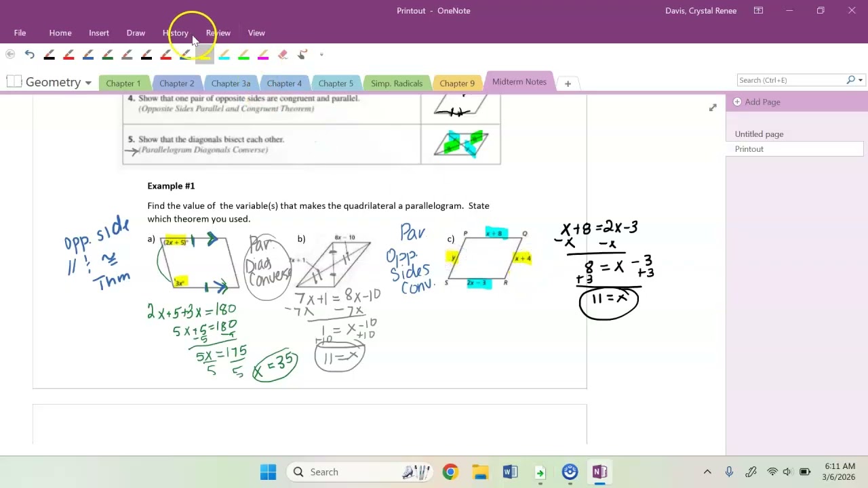
Task: Click the parallelogram diagonals thumbnail in table
Action: tap(460, 144)
